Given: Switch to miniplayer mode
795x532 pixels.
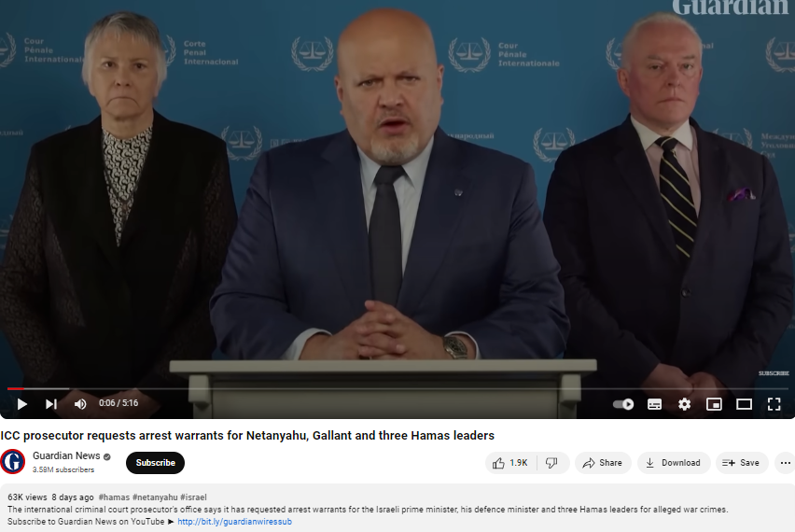Looking at the screenshot, I should pos(714,404).
